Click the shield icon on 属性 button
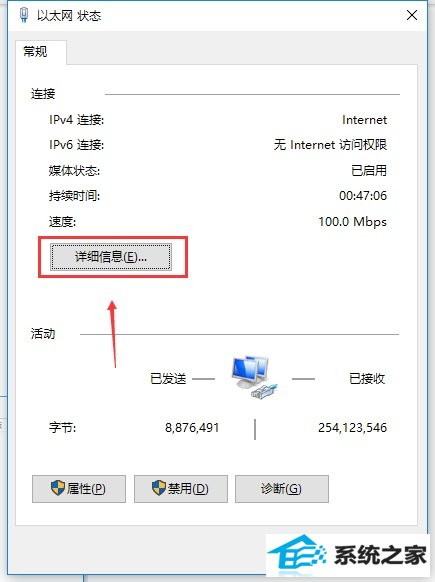Image resolution: width=435 pixels, height=582 pixels. (58, 488)
